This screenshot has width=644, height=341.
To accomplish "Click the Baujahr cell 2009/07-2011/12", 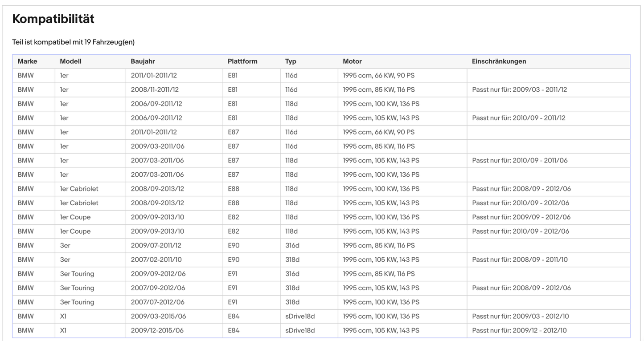I will click(x=156, y=245).
